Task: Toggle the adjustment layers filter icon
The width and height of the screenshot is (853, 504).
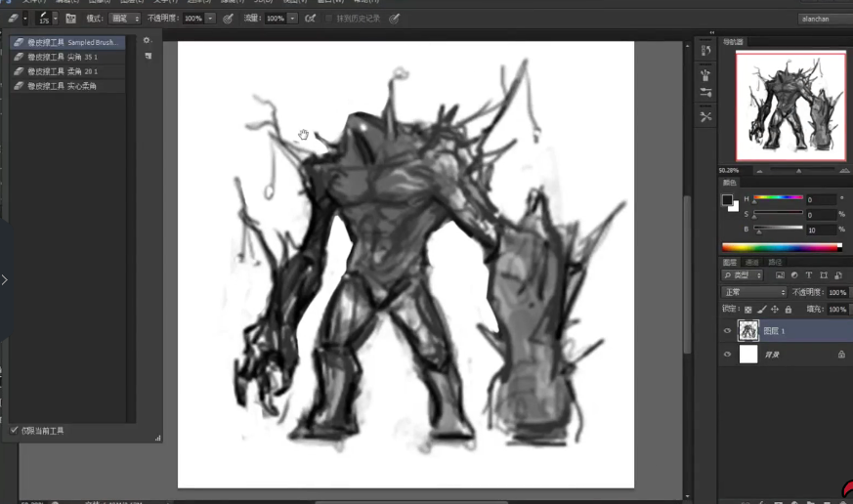Action: (x=794, y=275)
